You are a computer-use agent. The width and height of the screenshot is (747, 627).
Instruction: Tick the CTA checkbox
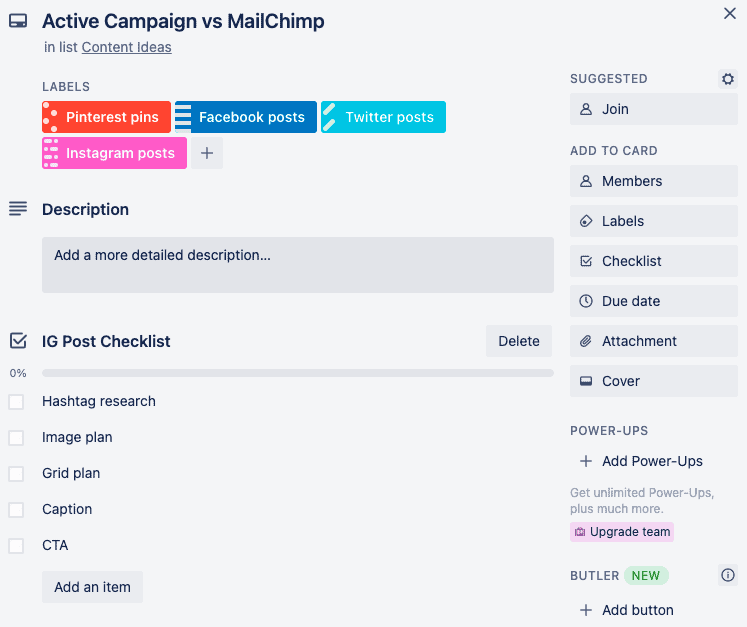[16, 546]
